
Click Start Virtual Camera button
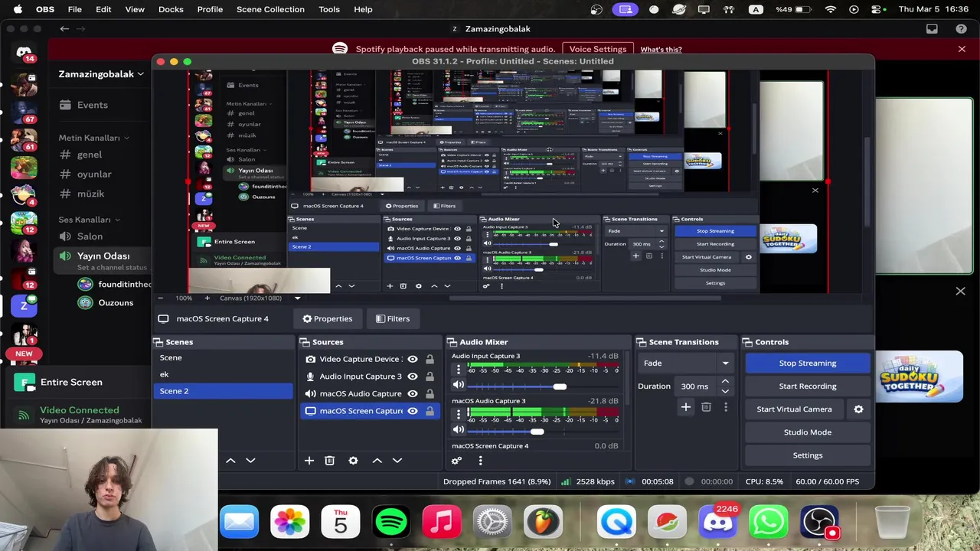[794, 409]
